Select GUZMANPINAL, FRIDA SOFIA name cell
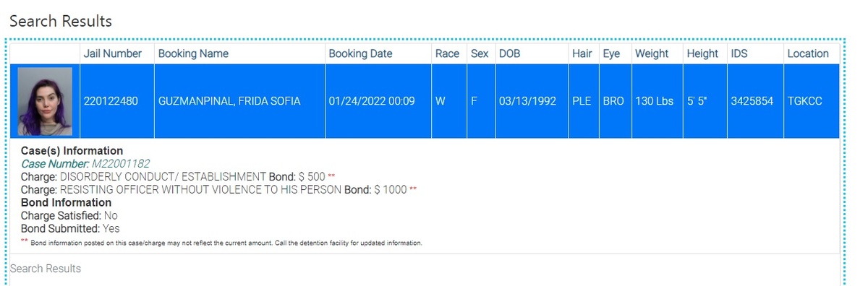The height and width of the screenshot is (286, 868). tap(239, 101)
